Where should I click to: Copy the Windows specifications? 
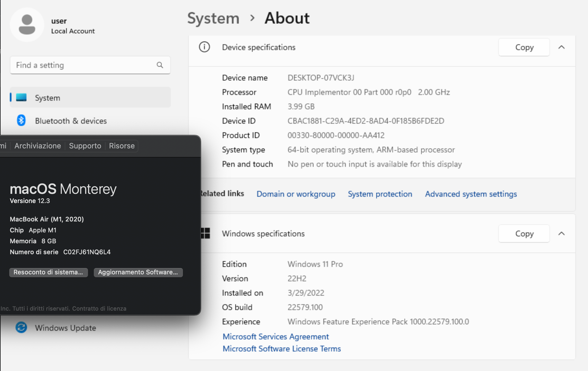524,234
